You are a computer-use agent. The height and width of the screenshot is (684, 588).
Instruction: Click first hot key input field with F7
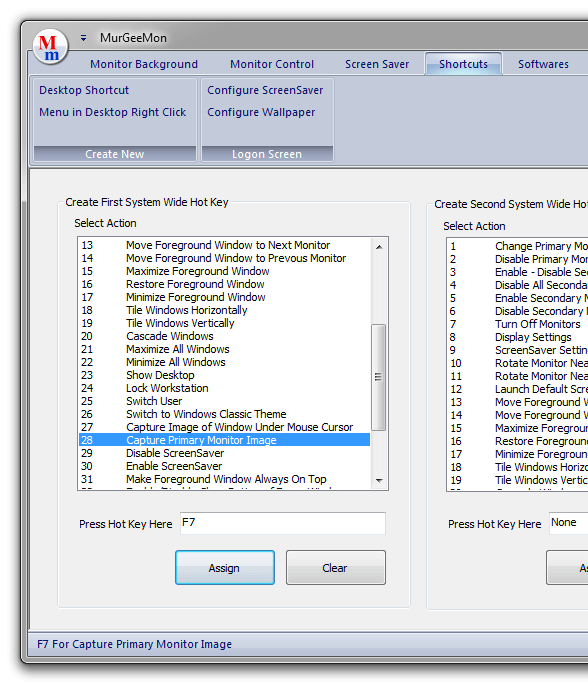pos(283,523)
